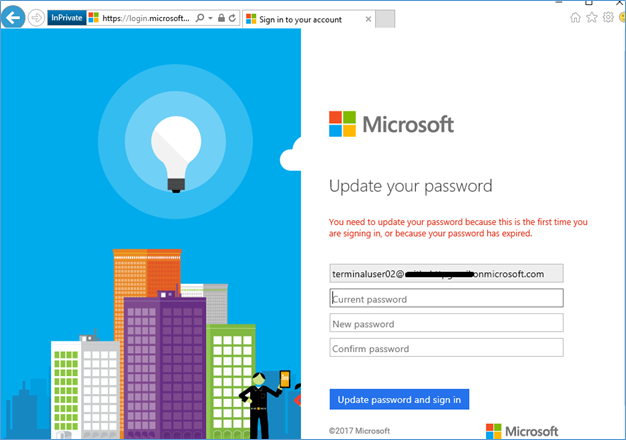This screenshot has width=626, height=440.
Task: Click the red password expired notice text
Action: 458,228
